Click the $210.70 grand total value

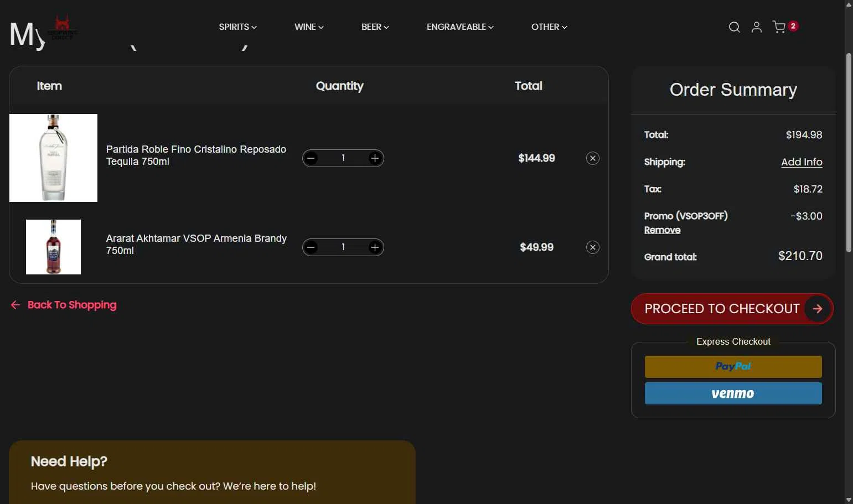coord(800,256)
